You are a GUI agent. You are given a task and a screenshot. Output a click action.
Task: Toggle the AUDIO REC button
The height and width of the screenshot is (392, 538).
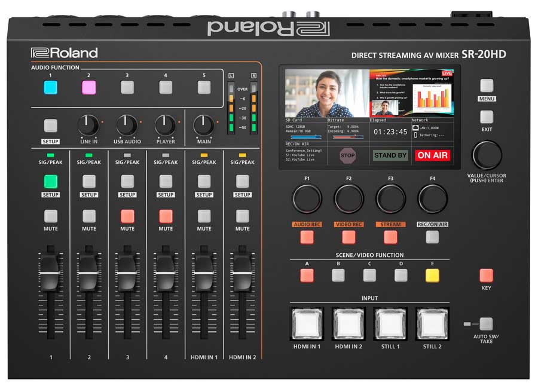(x=307, y=237)
